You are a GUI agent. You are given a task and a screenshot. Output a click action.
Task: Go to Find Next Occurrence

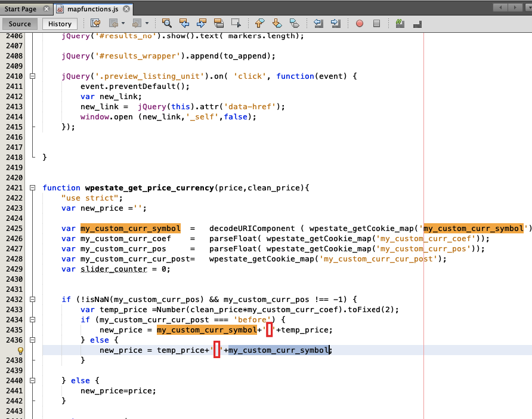coord(202,23)
